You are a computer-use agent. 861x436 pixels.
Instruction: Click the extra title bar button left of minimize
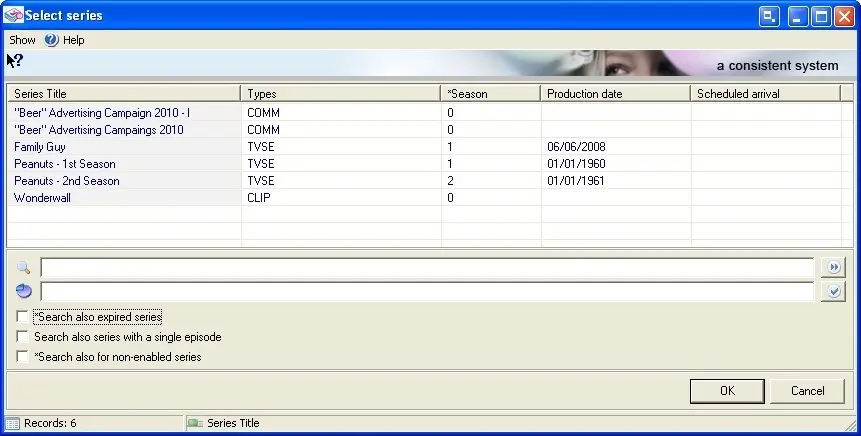(769, 16)
